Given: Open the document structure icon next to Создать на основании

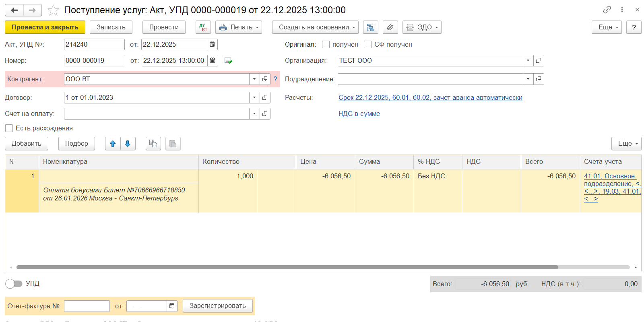Looking at the screenshot, I should (370, 27).
